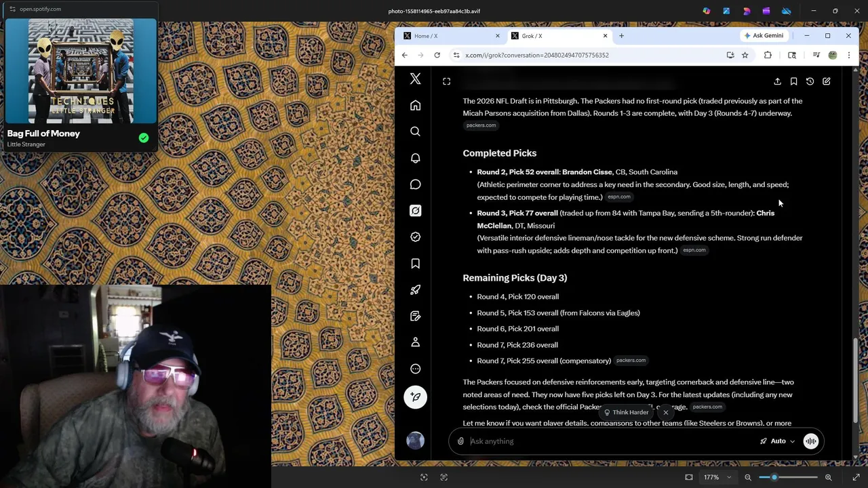This screenshot has width=868, height=488.
Task: Click Ask Gemini button
Action: click(x=763, y=36)
